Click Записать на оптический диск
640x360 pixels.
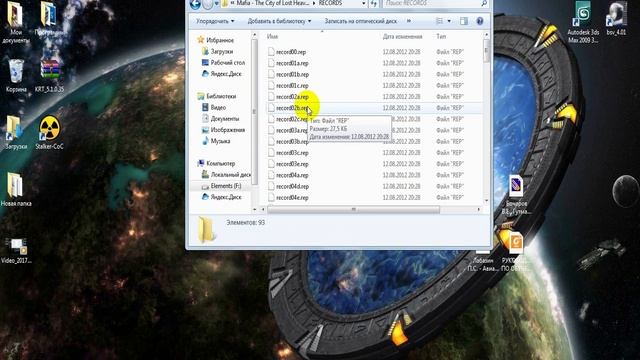(x=360, y=21)
